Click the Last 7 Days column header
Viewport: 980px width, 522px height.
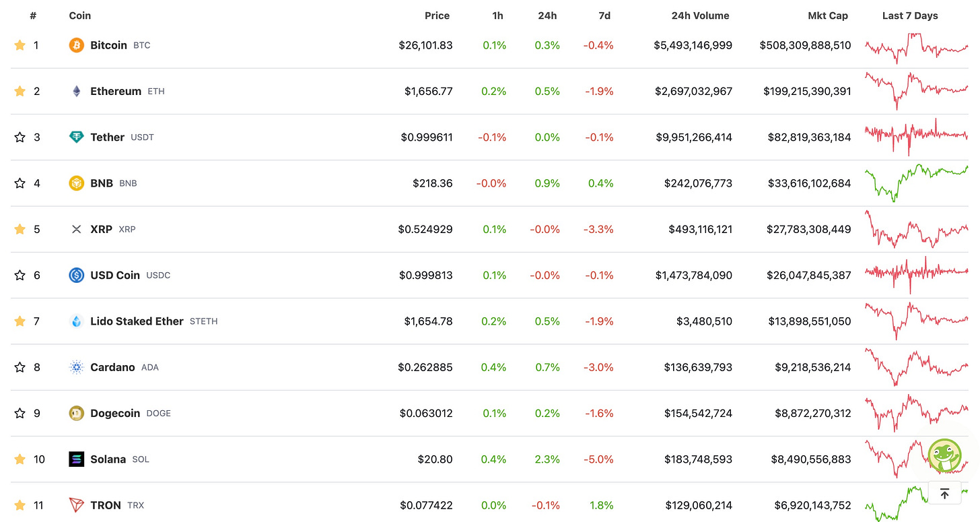pyautogui.click(x=910, y=15)
